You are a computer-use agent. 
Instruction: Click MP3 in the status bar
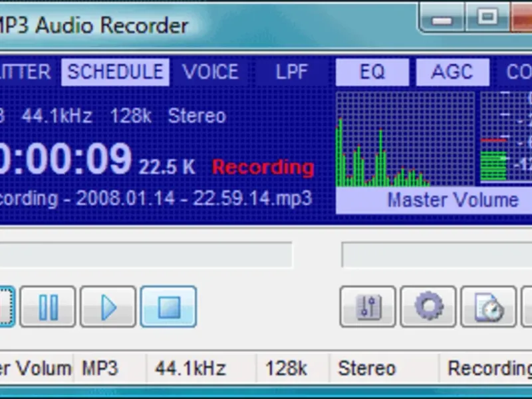(100, 368)
